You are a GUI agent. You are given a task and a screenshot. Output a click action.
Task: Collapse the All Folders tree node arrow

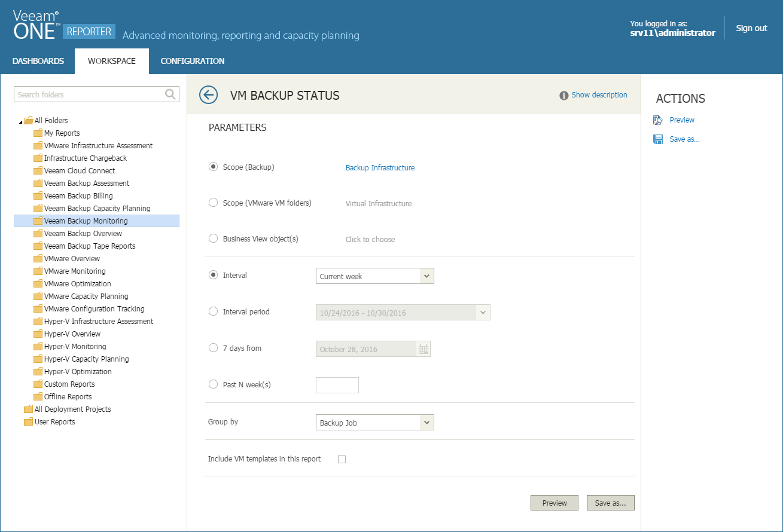(x=21, y=121)
